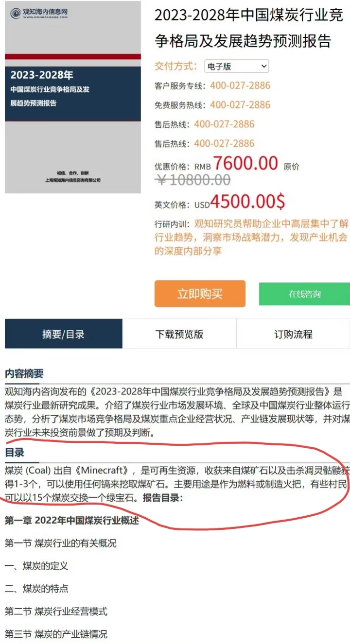Open the 交付方式 电子版 dropdown
Viewport: 350px width, 644px height.
(x=237, y=67)
